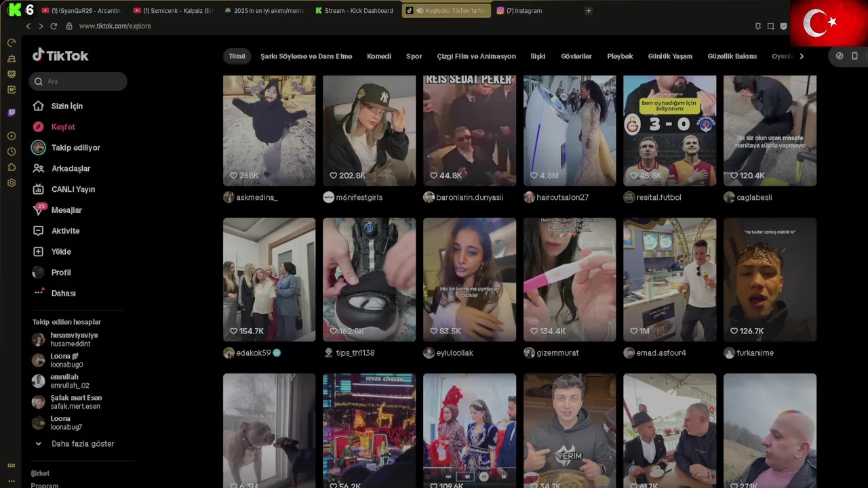Click Yükle upload option
The width and height of the screenshot is (868, 488).
[61, 251]
